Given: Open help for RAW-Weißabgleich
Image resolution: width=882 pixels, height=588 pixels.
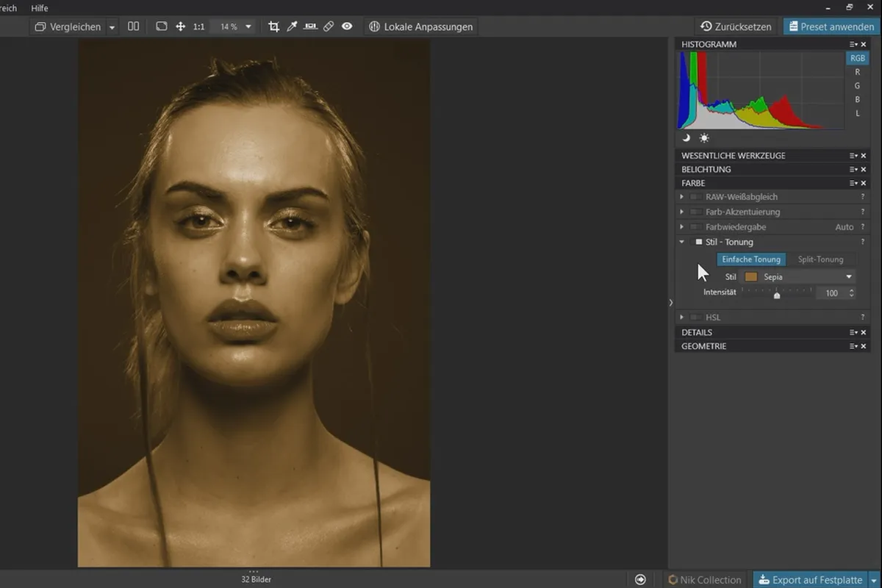Looking at the screenshot, I should [x=862, y=197].
